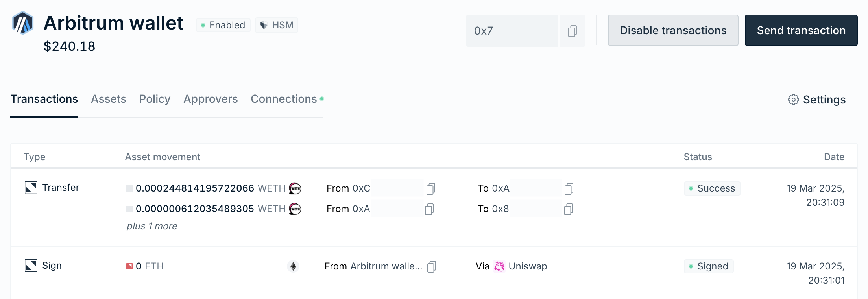Copy the From 0xC address

pyautogui.click(x=430, y=189)
